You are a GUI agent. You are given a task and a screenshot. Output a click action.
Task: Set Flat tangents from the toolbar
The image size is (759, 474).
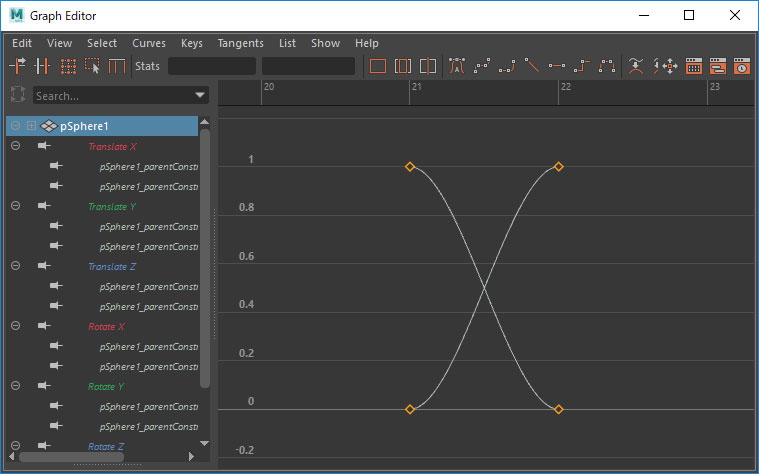(x=557, y=65)
